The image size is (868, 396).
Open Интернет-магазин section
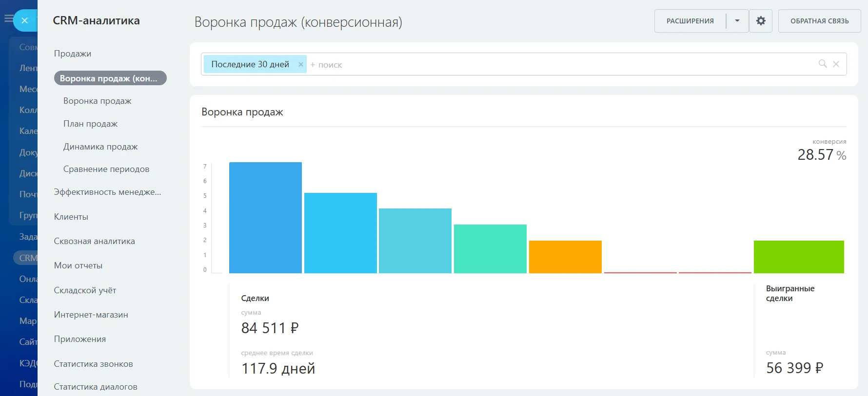coord(91,315)
